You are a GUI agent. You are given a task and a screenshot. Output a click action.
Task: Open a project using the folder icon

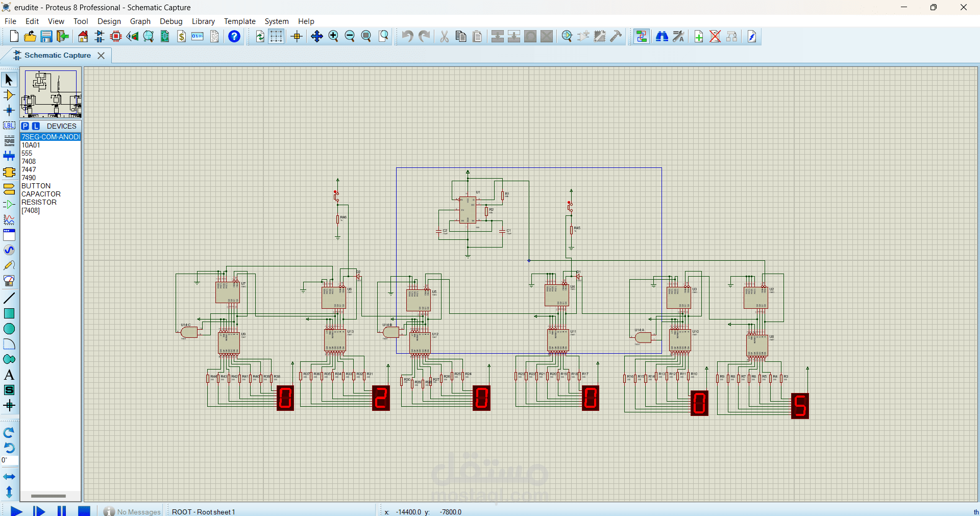coord(30,36)
